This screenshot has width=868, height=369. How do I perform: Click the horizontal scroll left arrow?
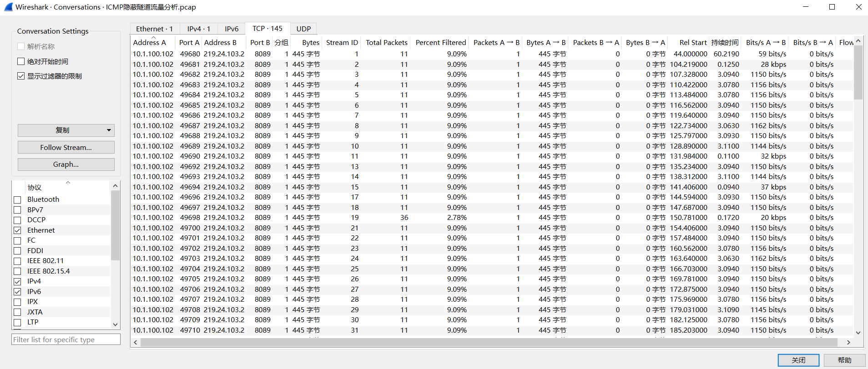coord(136,342)
